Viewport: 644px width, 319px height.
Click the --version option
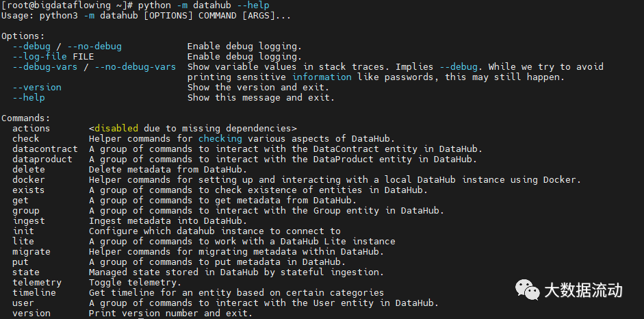(x=36, y=88)
